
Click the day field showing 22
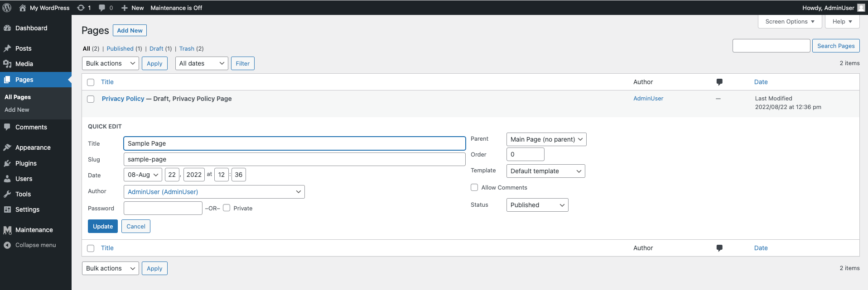click(172, 175)
